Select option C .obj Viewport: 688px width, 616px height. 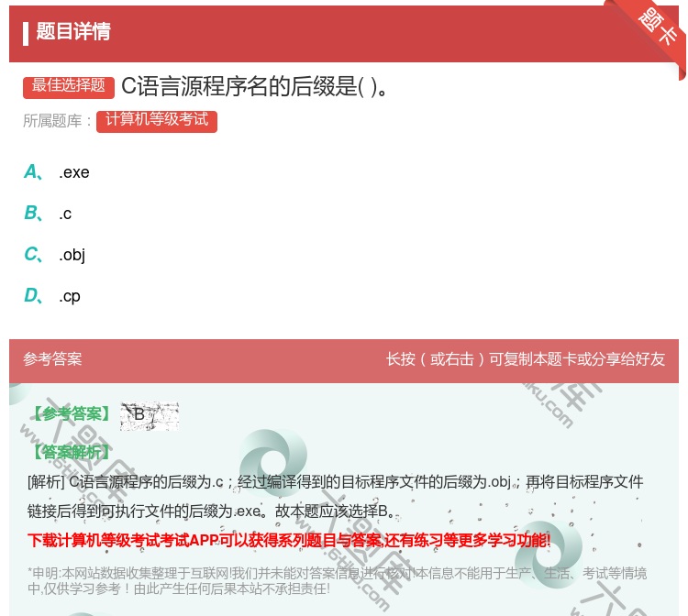55,254
